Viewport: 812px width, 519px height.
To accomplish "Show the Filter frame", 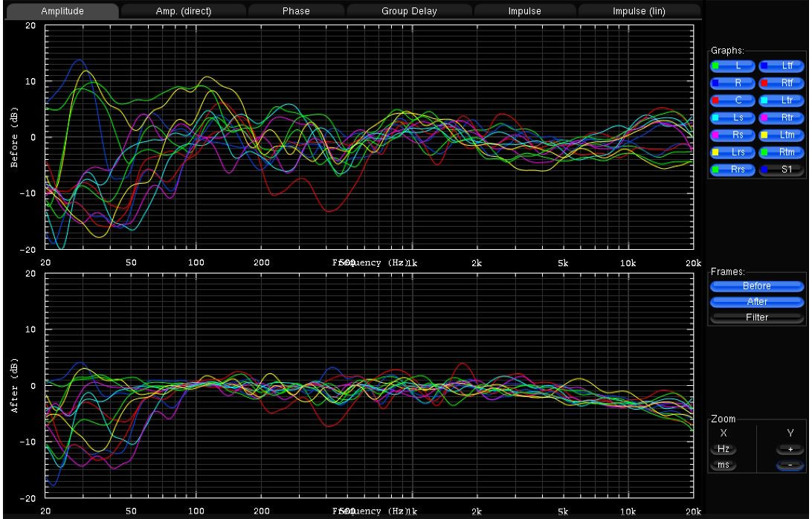I will (x=757, y=317).
